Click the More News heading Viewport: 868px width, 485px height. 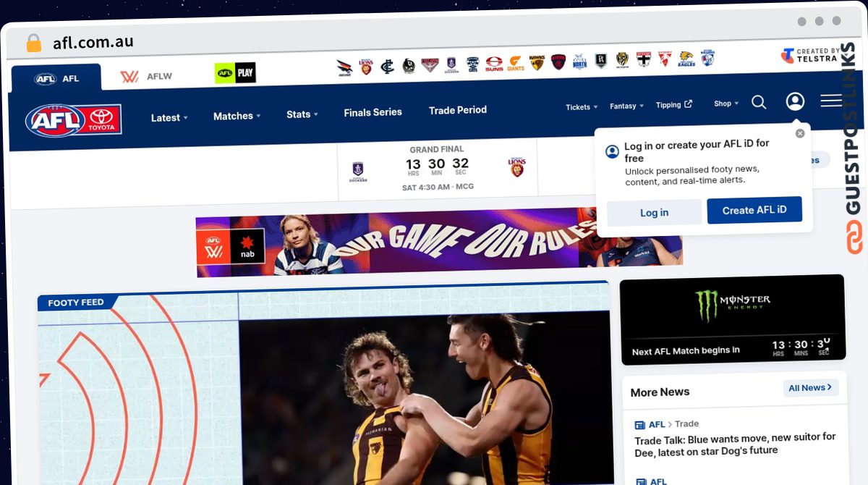click(x=660, y=392)
